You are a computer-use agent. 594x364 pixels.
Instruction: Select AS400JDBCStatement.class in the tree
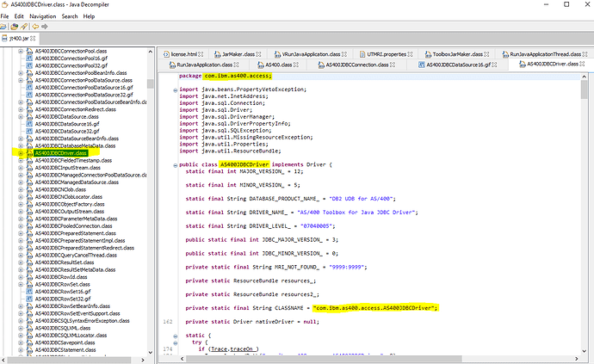click(65, 349)
